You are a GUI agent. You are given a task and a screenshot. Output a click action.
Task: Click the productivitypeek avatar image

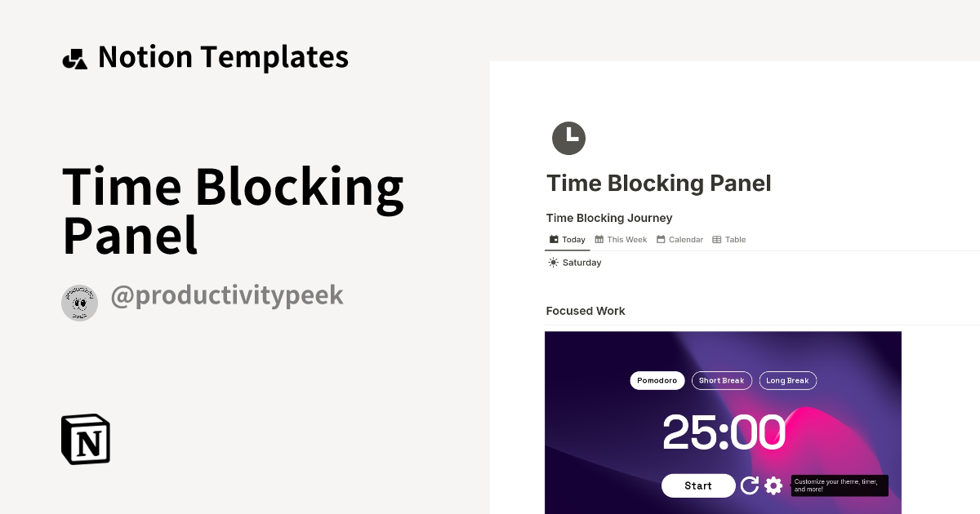coord(79,302)
